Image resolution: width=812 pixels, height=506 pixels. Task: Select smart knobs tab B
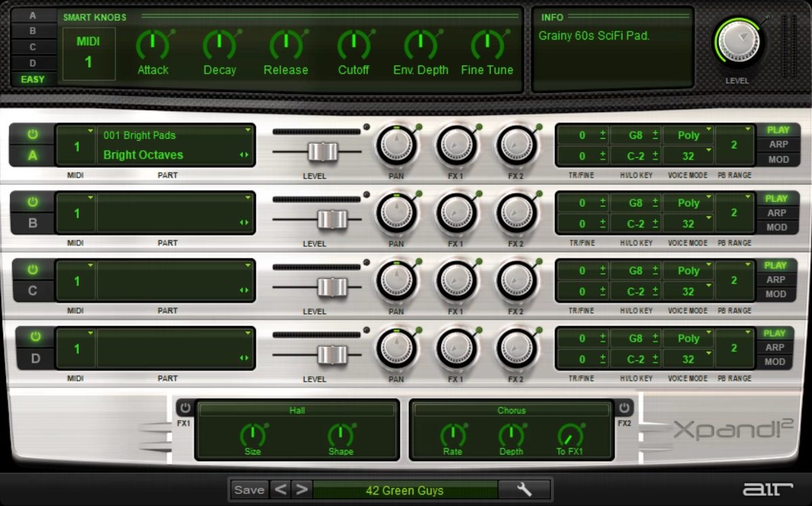(32, 30)
